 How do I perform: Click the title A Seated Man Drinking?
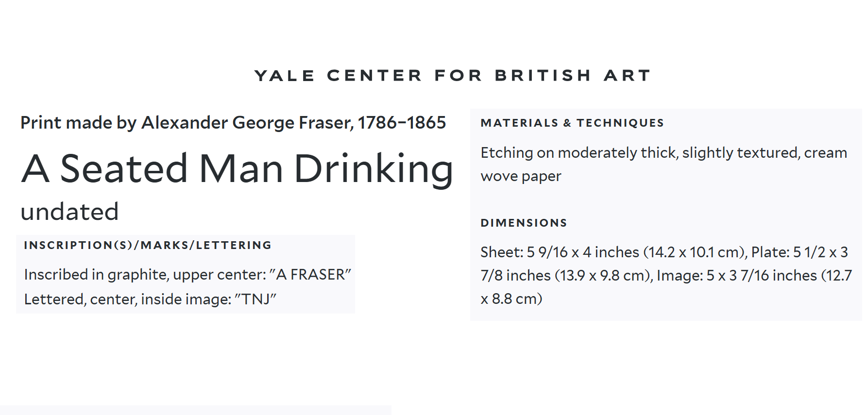(x=238, y=168)
